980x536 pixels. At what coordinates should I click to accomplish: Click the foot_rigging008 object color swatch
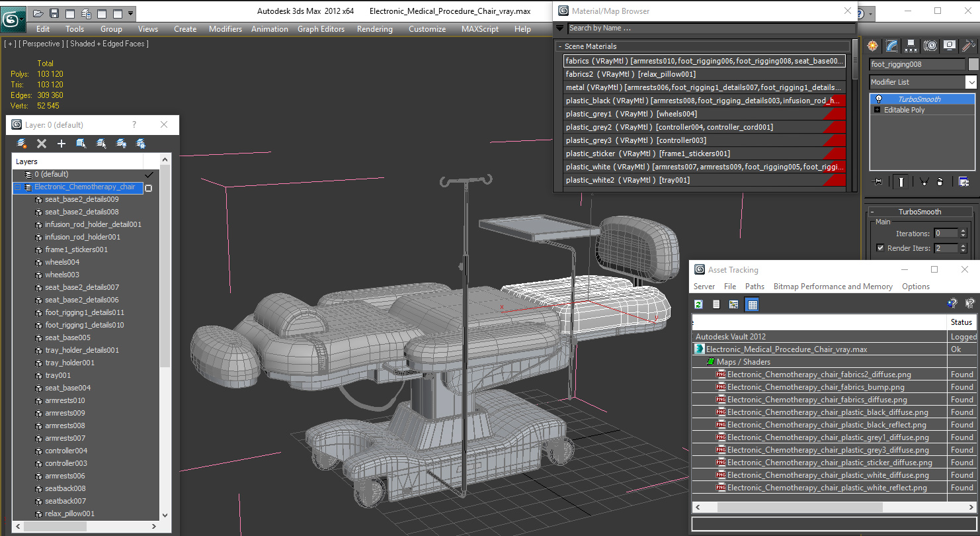973,64
